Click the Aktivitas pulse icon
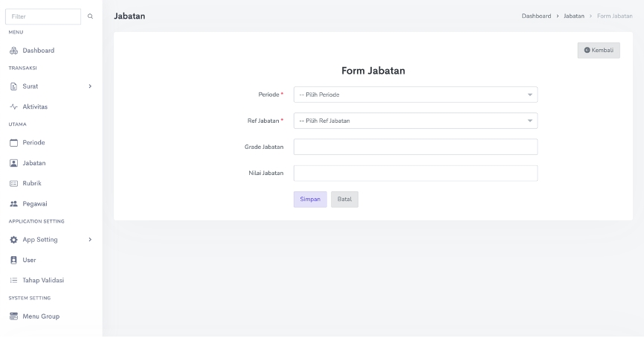Image resolution: width=644 pixels, height=338 pixels. pyautogui.click(x=13, y=106)
